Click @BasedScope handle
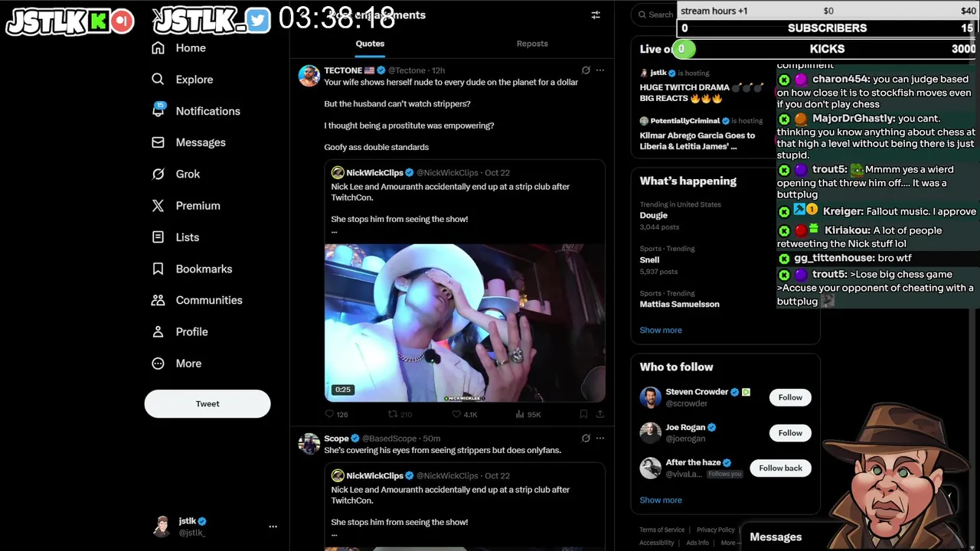The width and height of the screenshot is (980, 551). pyautogui.click(x=389, y=439)
